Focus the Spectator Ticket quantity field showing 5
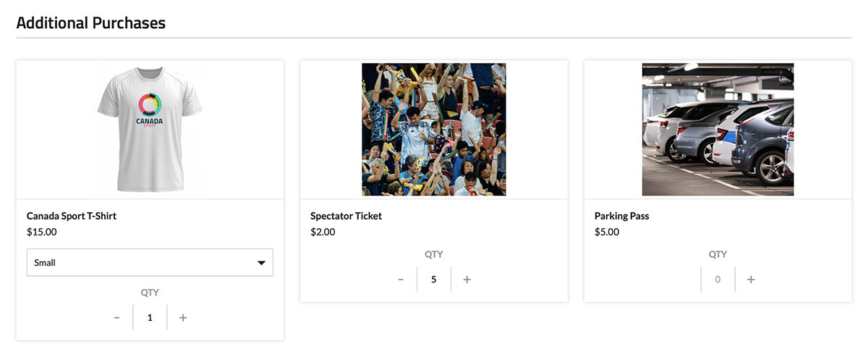 (x=434, y=280)
